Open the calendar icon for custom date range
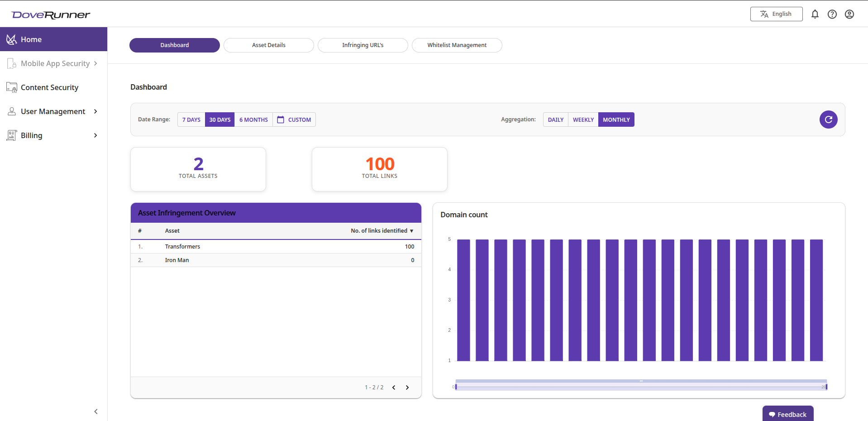This screenshot has height=421, width=868. [x=281, y=120]
